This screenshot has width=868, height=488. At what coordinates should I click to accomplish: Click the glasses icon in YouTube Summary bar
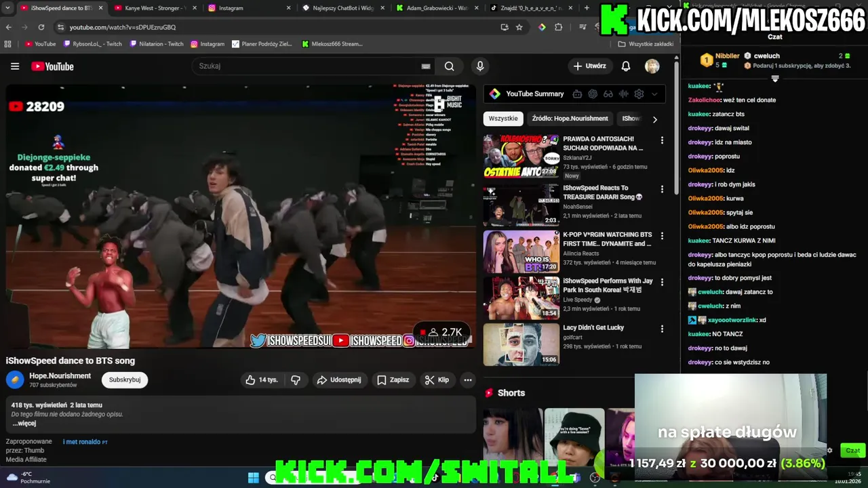[608, 94]
